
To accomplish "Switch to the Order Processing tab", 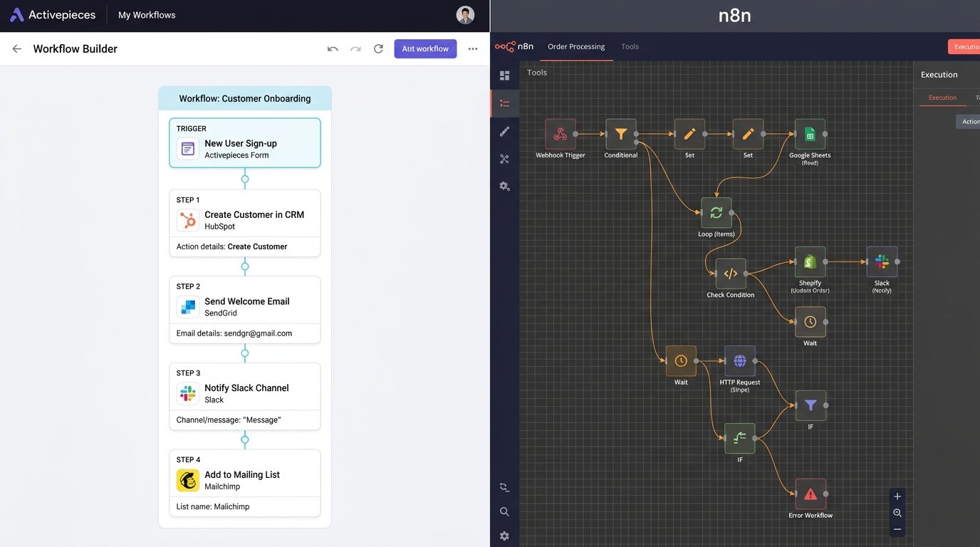I will [x=576, y=46].
